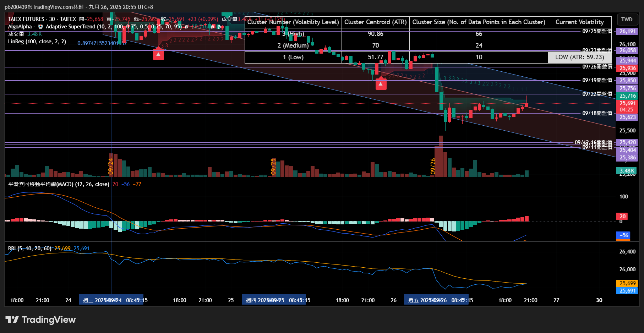Click the current price label 25,691 with countdown
The image size is (644, 333).
pos(627,107)
